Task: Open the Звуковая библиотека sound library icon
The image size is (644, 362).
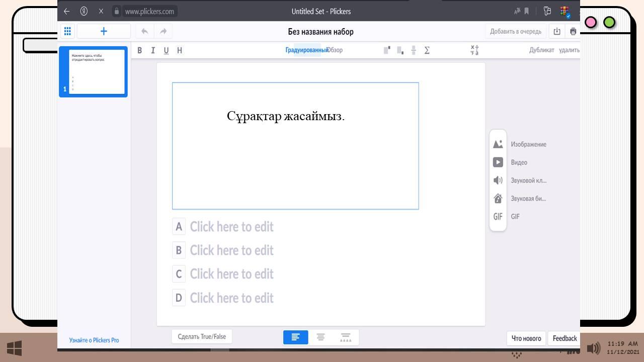Action: 498,199
